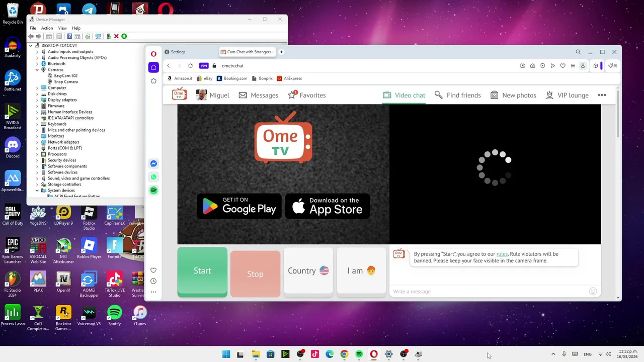Go back in Opera browser
644x362 pixels.
tap(169, 66)
